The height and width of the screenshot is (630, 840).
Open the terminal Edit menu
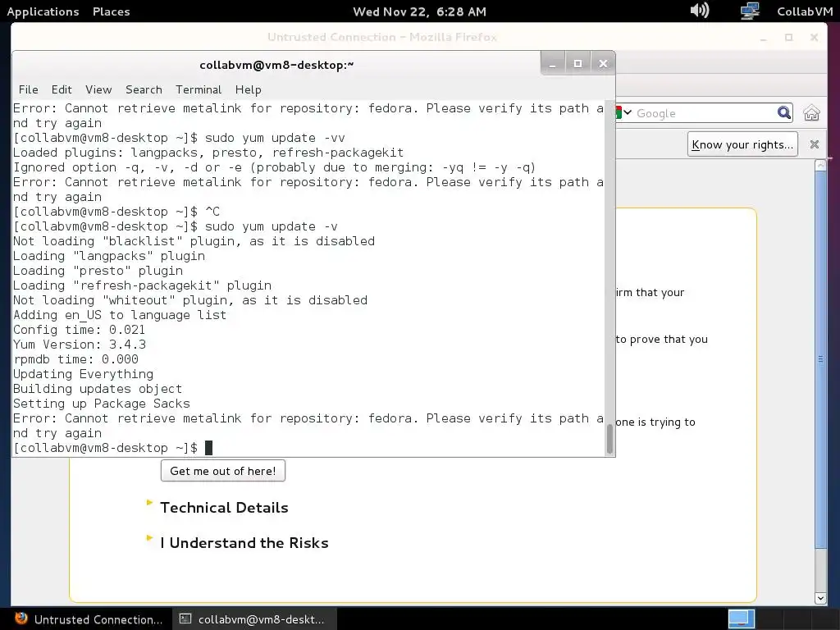click(x=62, y=89)
